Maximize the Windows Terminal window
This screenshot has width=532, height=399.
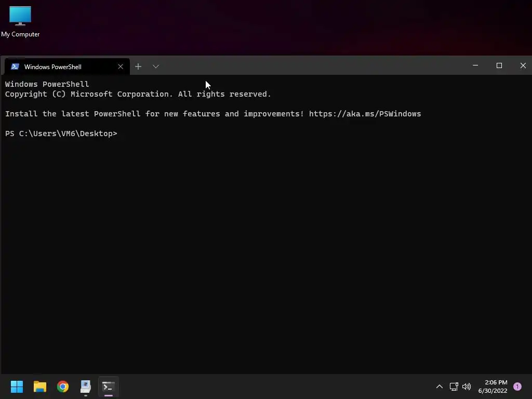click(499, 65)
